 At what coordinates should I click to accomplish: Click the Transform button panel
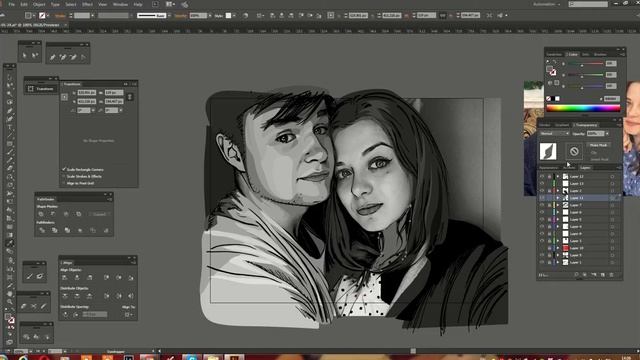(41, 89)
